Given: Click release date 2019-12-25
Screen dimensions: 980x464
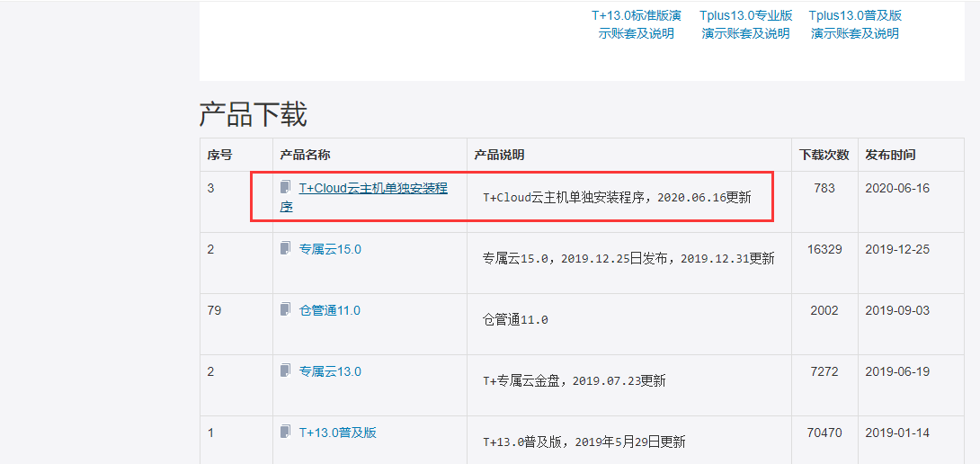Looking at the screenshot, I should [x=897, y=249].
